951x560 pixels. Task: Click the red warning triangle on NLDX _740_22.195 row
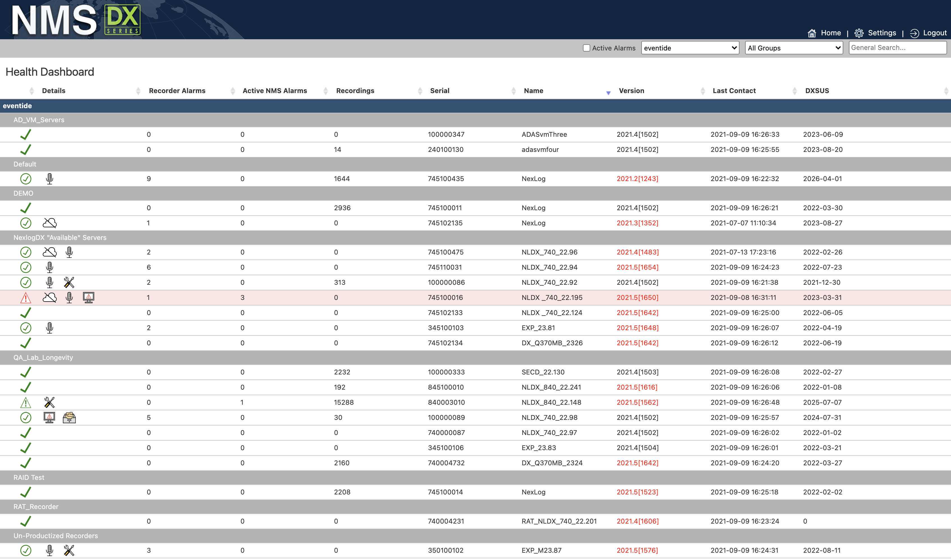click(26, 297)
